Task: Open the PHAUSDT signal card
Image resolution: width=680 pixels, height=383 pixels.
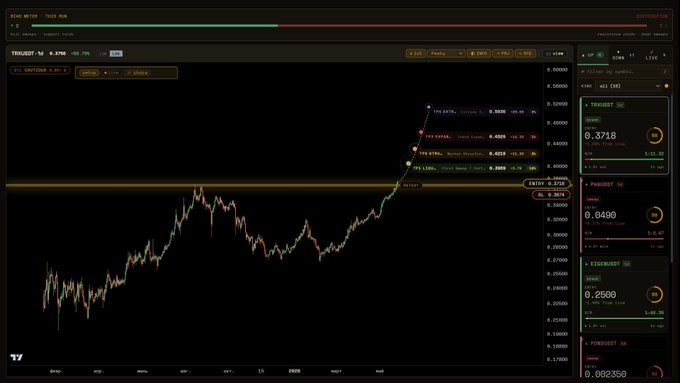Action: point(624,215)
